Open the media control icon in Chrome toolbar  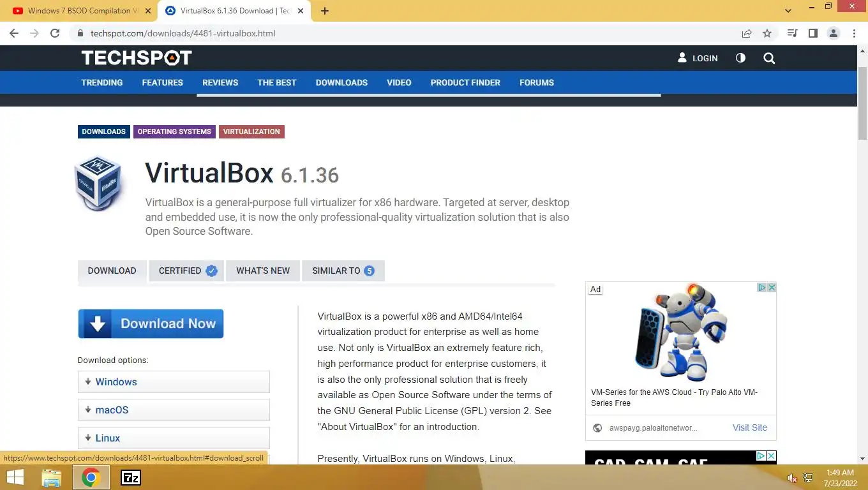coord(792,33)
